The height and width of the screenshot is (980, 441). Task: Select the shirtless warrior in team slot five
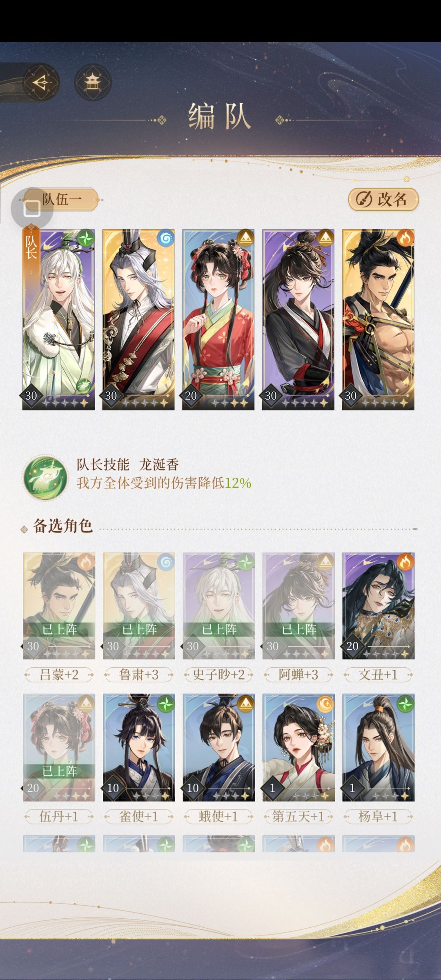coord(378,320)
